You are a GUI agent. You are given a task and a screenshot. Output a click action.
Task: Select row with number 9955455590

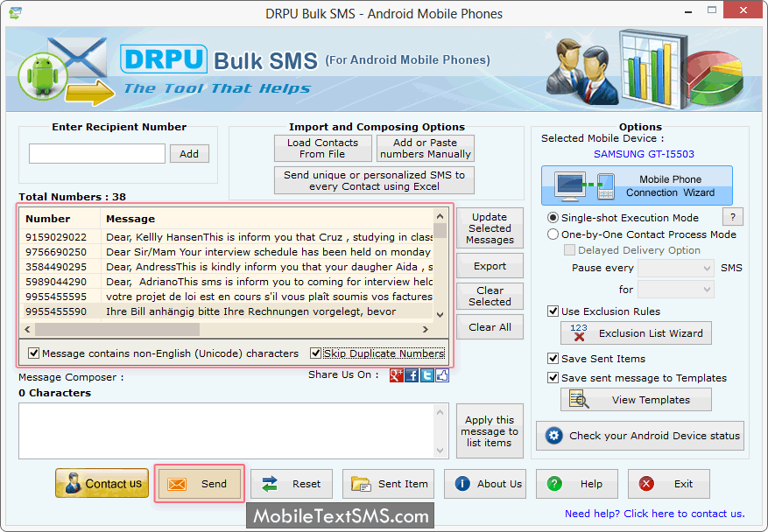tap(226, 311)
